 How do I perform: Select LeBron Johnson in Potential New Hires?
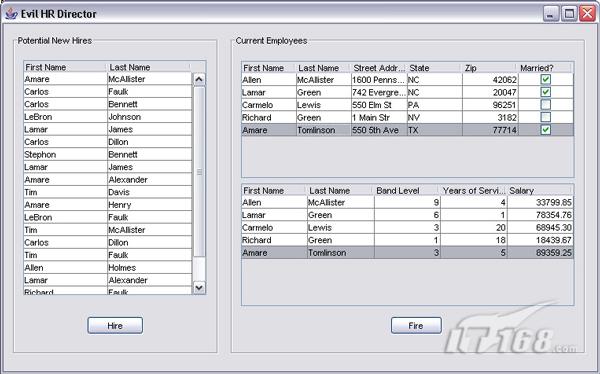(x=108, y=117)
